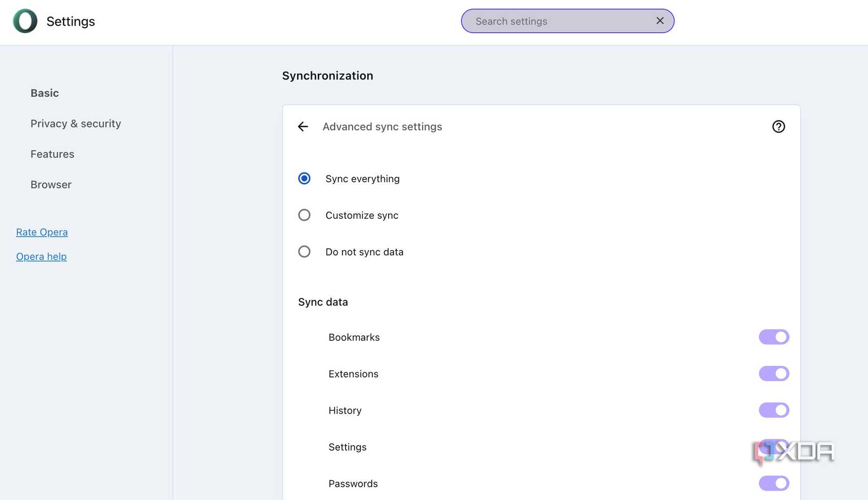Go back using the arrow icon
This screenshot has height=500, width=868.
[x=303, y=127]
